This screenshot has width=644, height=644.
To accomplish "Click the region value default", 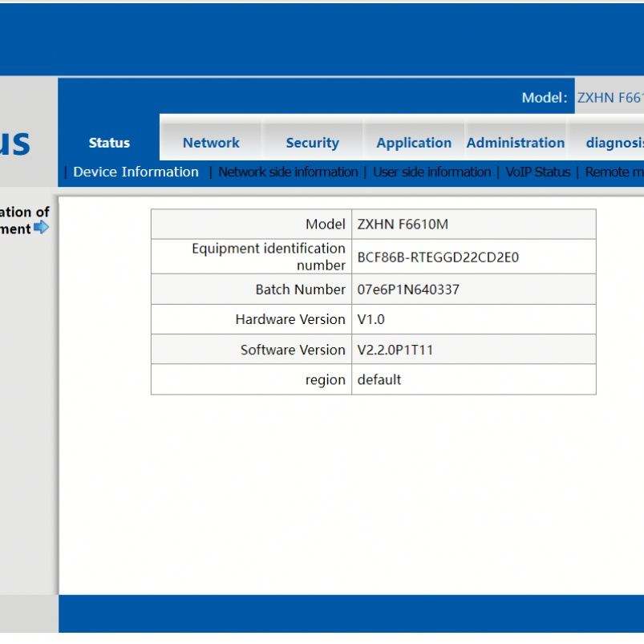I will (379, 379).
